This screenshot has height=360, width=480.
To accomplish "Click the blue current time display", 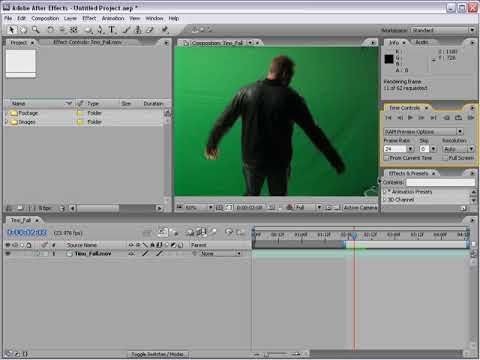I will click(x=27, y=232).
